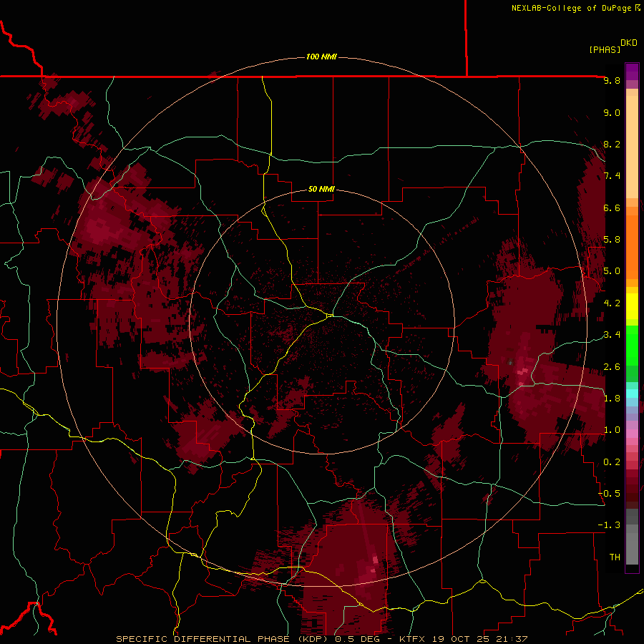Select the 3.4 scale label
Image resolution: width=644 pixels, height=644 pixels.
coord(612,335)
